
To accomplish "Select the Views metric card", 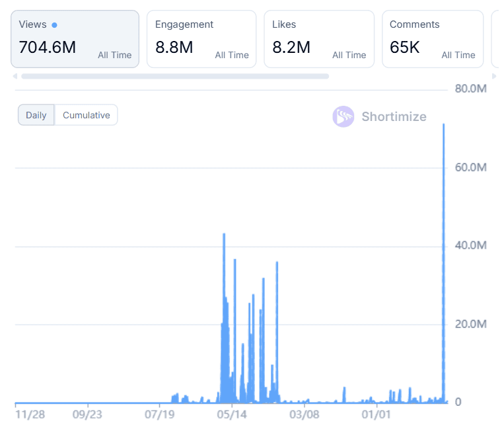I will point(75,39).
